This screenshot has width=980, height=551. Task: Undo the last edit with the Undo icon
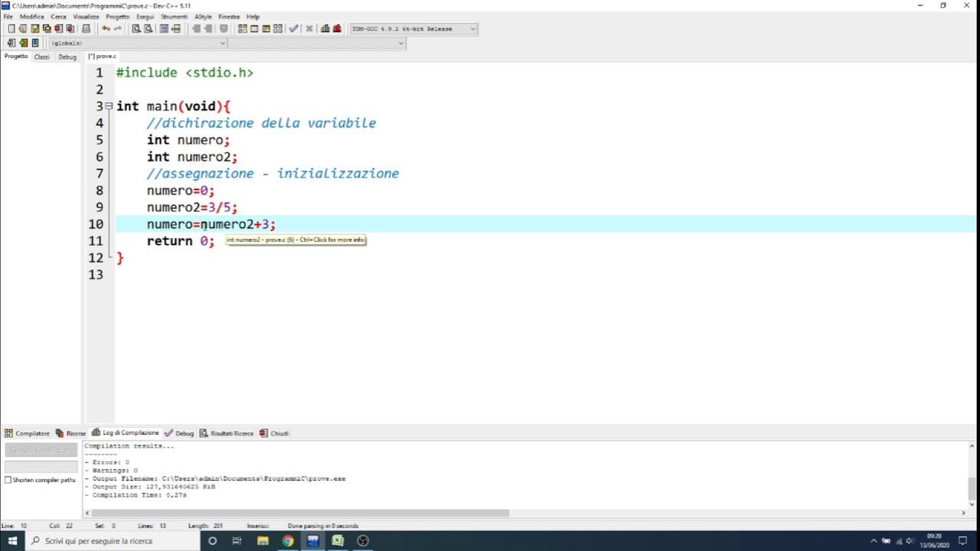click(x=106, y=29)
